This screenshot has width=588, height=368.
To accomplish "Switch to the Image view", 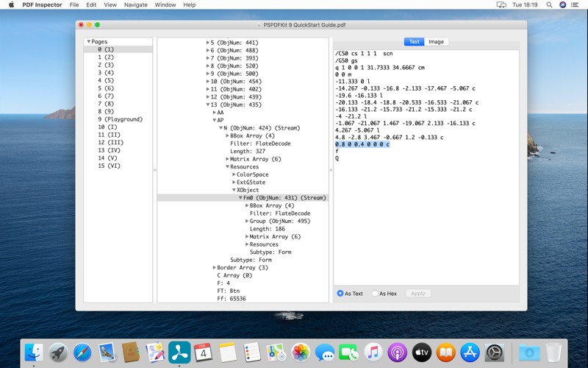I will pyautogui.click(x=436, y=42).
